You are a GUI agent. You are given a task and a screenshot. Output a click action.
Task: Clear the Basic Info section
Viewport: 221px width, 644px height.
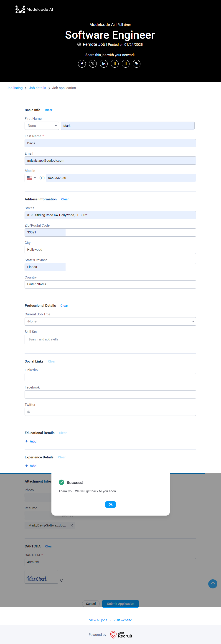pos(48,110)
